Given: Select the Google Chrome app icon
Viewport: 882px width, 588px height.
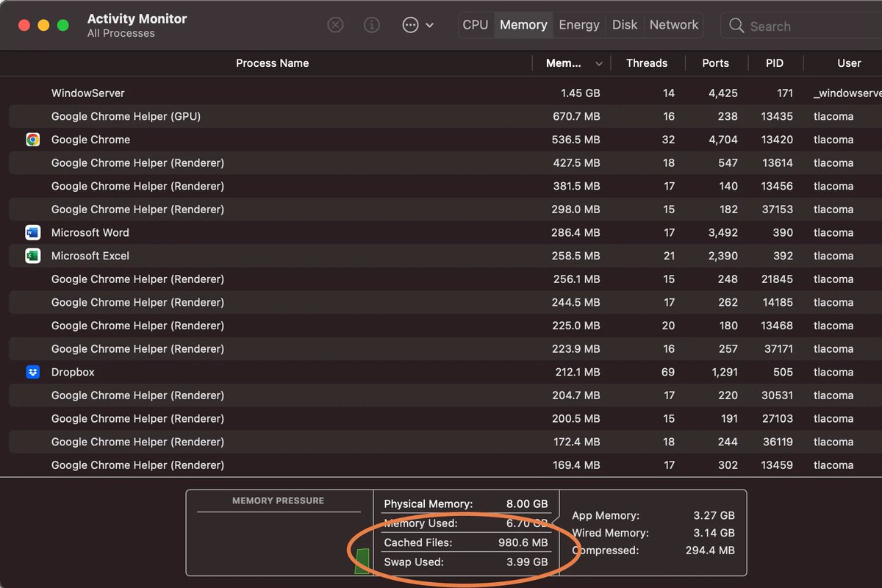Looking at the screenshot, I should tap(32, 140).
